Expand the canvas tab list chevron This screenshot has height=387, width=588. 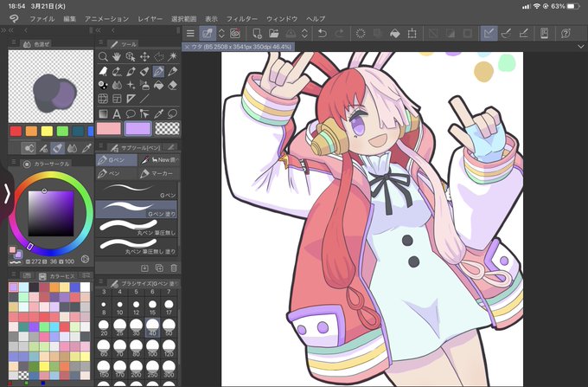pyautogui.click(x=580, y=47)
